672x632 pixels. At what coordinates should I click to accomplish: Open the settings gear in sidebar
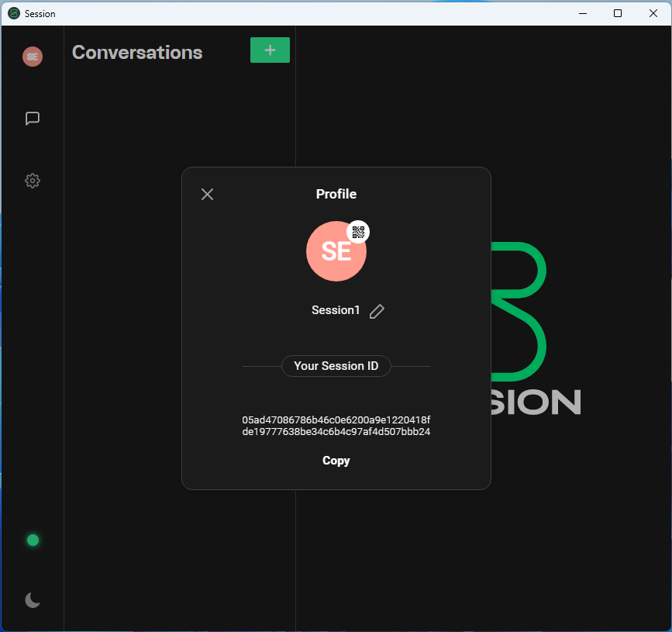pyautogui.click(x=33, y=181)
